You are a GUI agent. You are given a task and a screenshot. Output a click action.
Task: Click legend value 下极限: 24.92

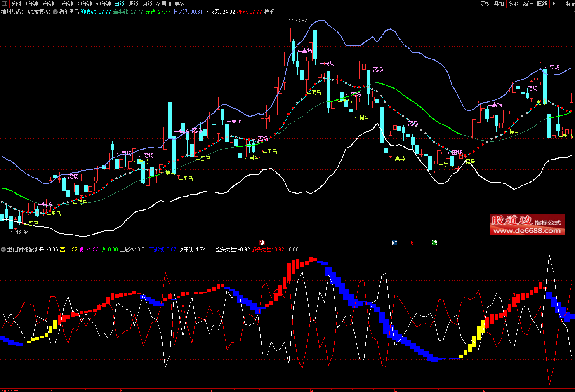point(220,12)
